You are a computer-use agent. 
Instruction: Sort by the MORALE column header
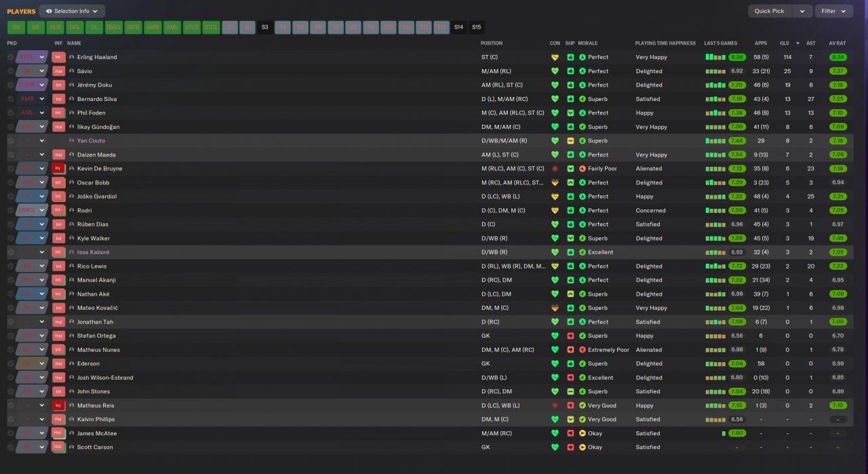coord(588,43)
